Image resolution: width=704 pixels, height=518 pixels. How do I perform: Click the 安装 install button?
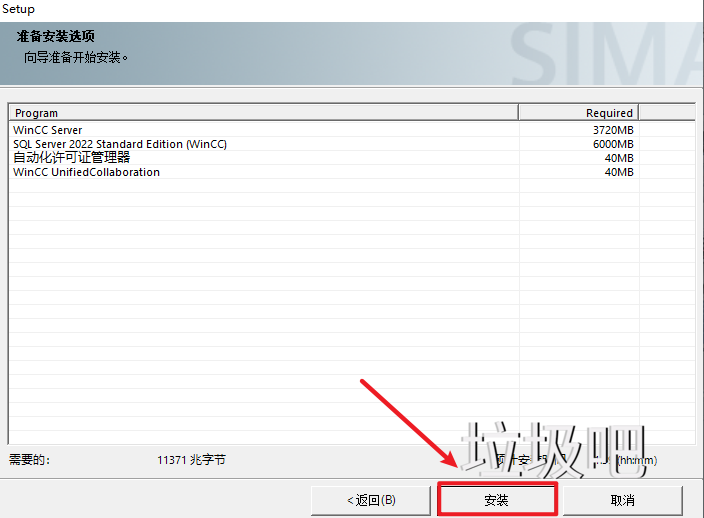(x=496, y=499)
